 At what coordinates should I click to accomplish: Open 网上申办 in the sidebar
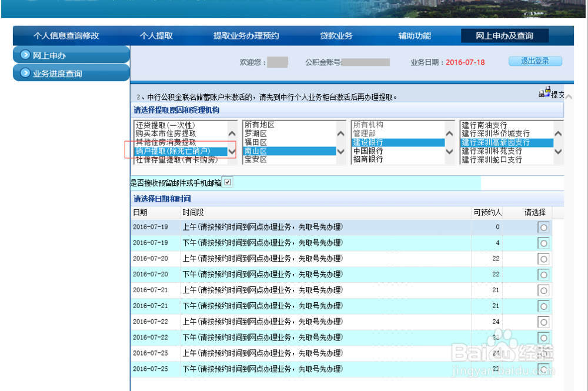point(71,55)
